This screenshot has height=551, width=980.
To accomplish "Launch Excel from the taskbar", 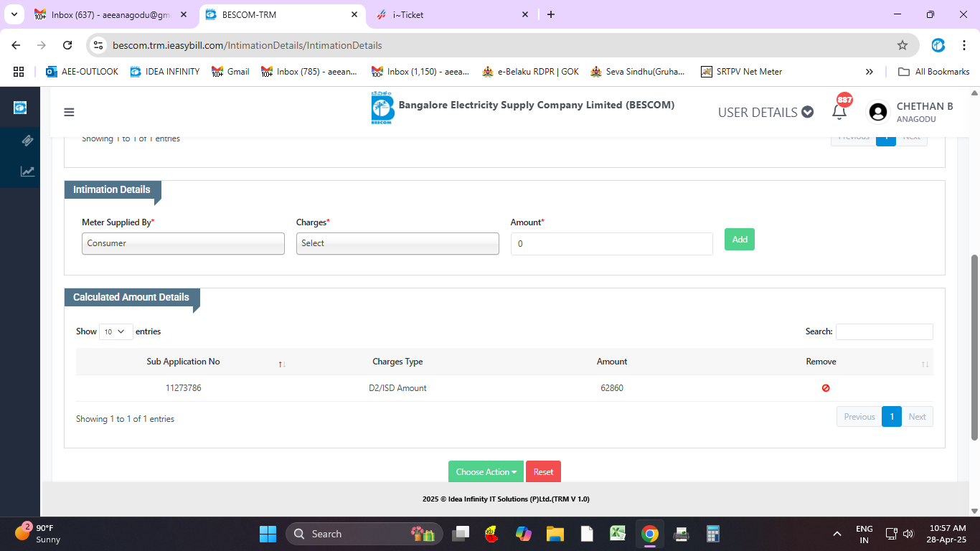I will pos(618,534).
